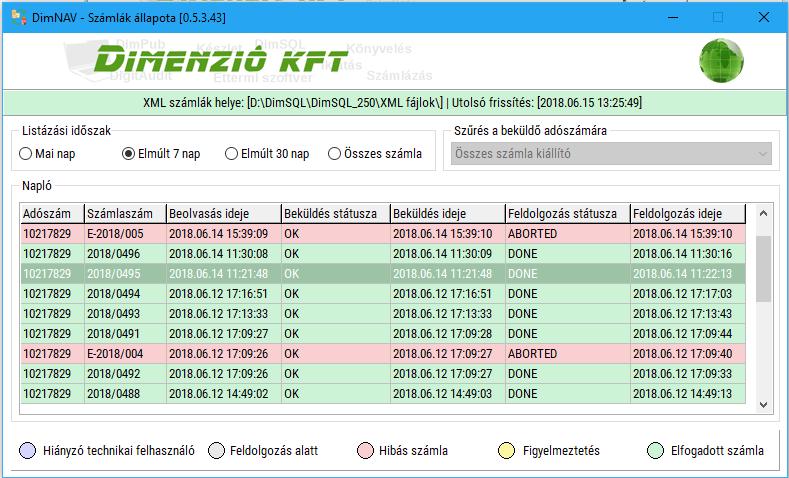Viewport: 789px width, 478px height.
Task: Click the log scrollbar down arrow
Action: tap(763, 405)
